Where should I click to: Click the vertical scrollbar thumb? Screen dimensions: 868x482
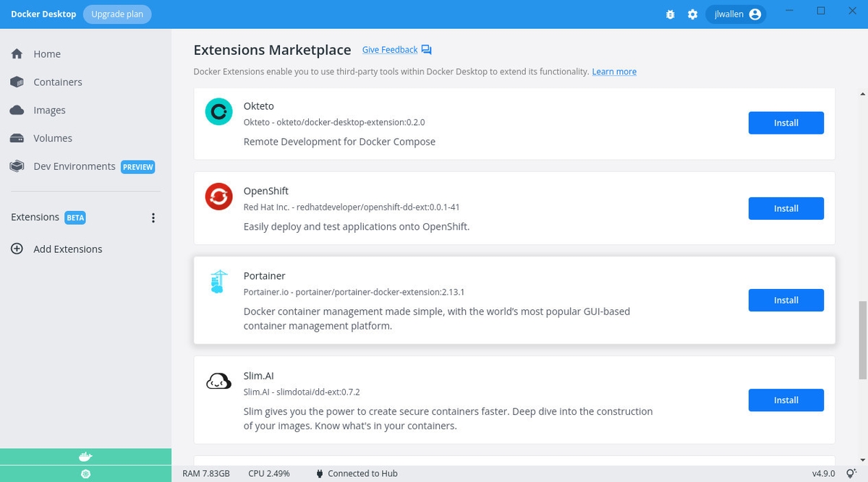click(x=861, y=340)
